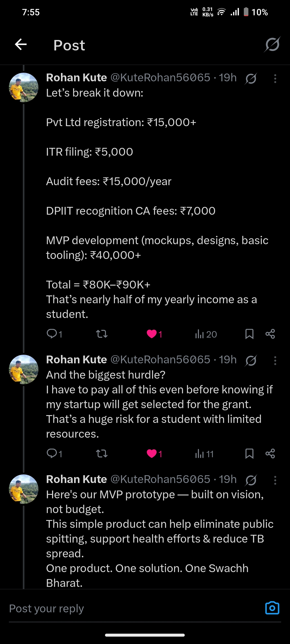Open three-dot menu on MVP prototype post
The image size is (290, 644).
pos(275,480)
